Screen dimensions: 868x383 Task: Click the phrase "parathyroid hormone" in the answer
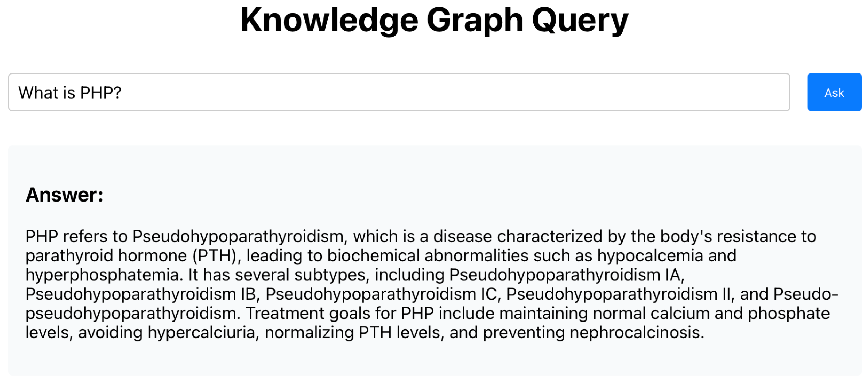[106, 255]
